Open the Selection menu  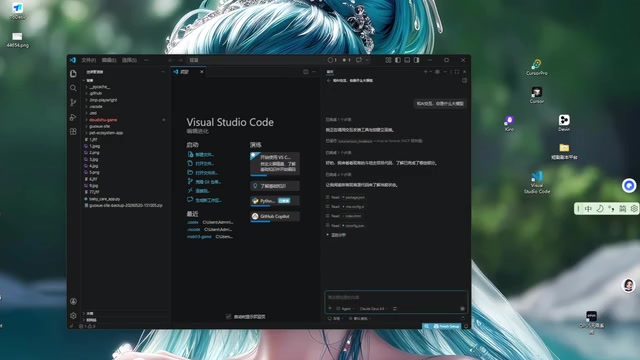coord(129,60)
